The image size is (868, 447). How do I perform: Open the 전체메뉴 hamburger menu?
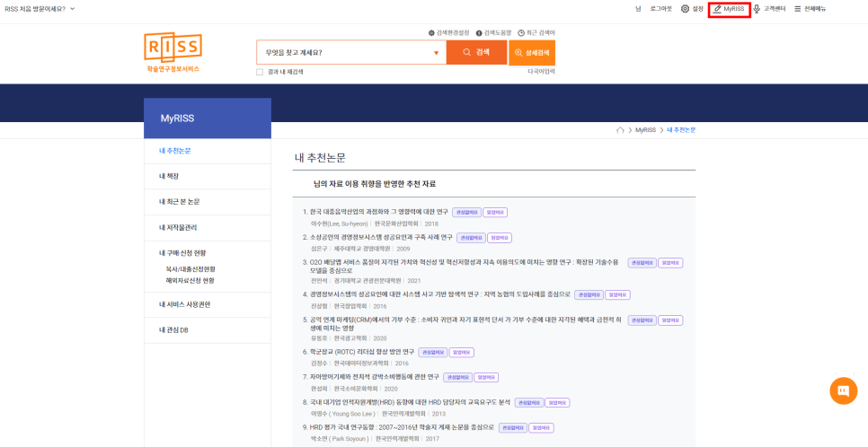click(x=809, y=9)
